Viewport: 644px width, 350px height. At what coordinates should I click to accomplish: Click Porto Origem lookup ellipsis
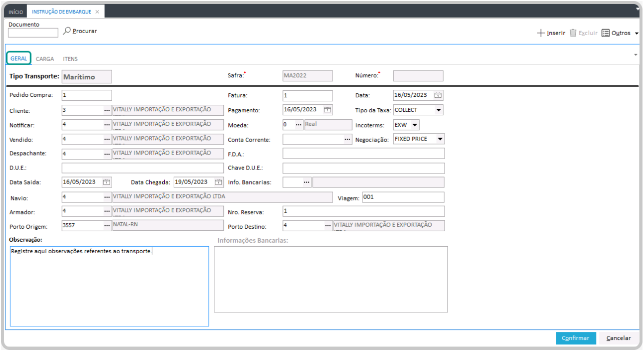click(107, 226)
